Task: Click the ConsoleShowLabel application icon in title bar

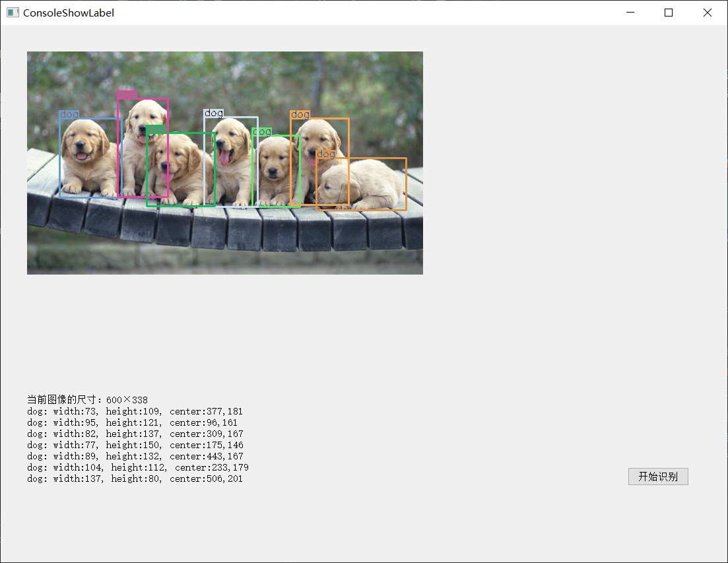Action: point(13,12)
